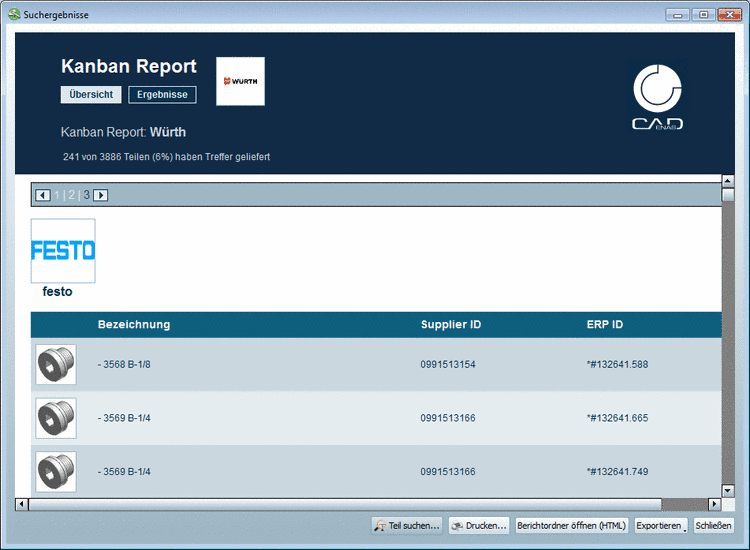Minimize the Suchergebnisse window
Viewport: 750px width, 550px height.
pos(677,15)
